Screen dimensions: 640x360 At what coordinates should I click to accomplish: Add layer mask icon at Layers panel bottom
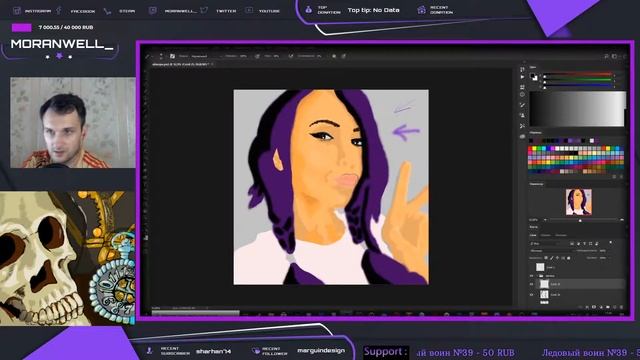coord(593,307)
